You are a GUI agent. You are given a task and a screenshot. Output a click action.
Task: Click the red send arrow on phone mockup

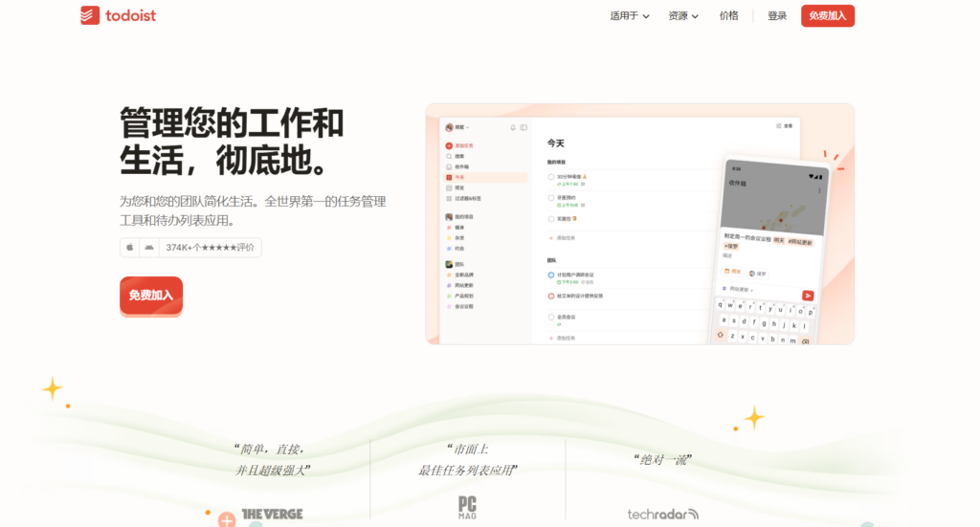coord(808,296)
